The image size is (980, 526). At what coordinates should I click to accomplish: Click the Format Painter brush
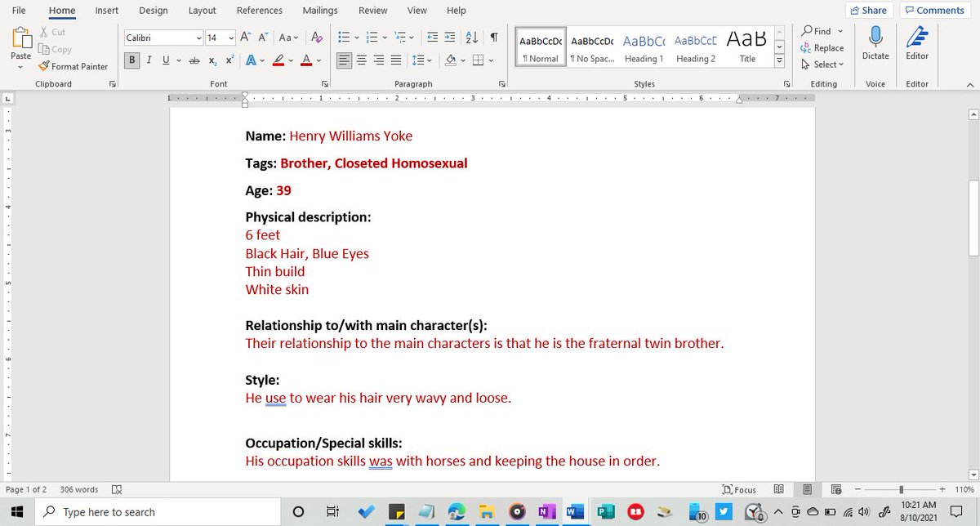(73, 66)
